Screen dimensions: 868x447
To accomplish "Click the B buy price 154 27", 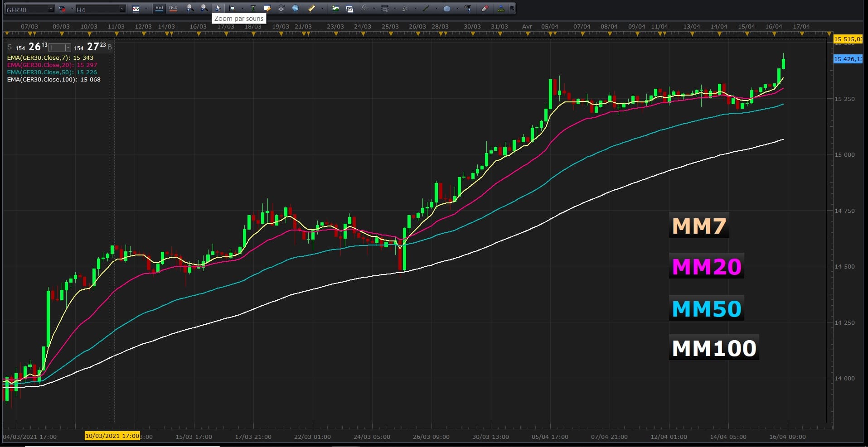I will pyautogui.click(x=93, y=47).
